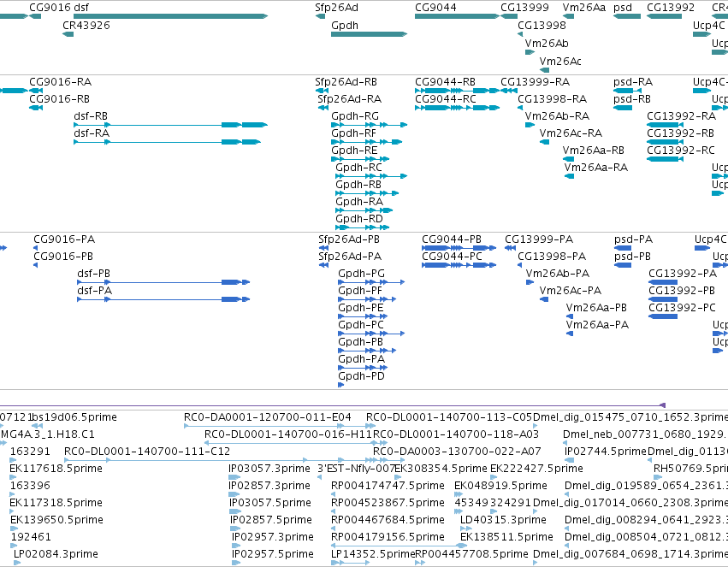Select transcript Sfp26Ad-RA
The height and width of the screenshot is (567, 728).
click(x=323, y=108)
